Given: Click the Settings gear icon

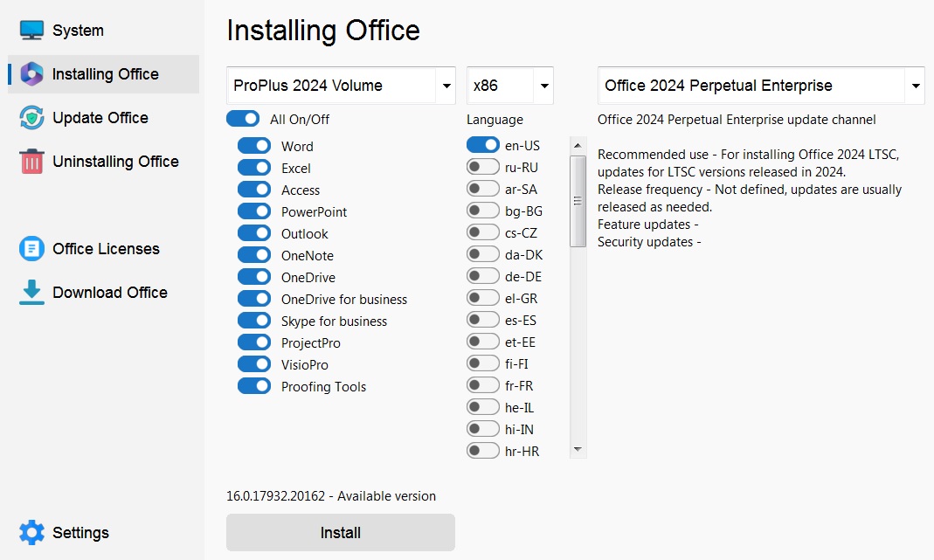Looking at the screenshot, I should point(31,533).
